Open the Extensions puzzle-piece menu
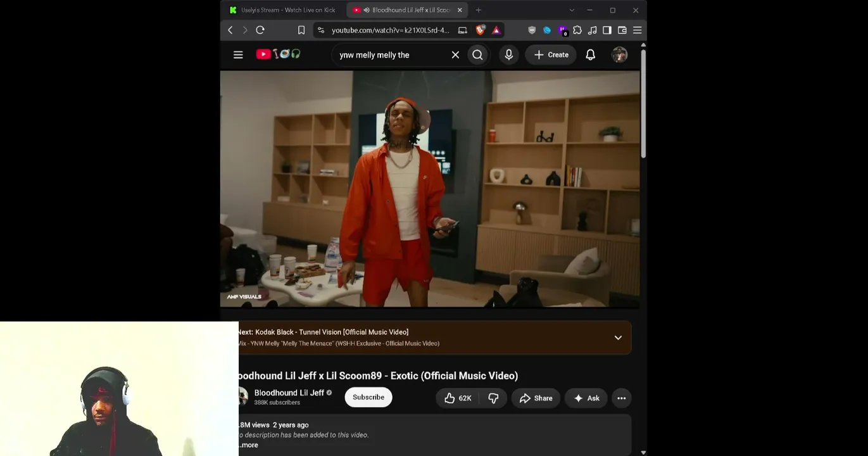 coord(577,30)
